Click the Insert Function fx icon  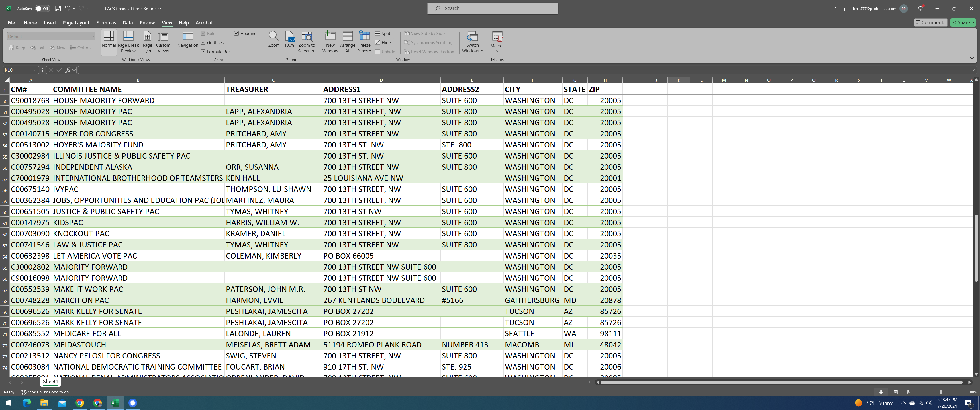68,70
